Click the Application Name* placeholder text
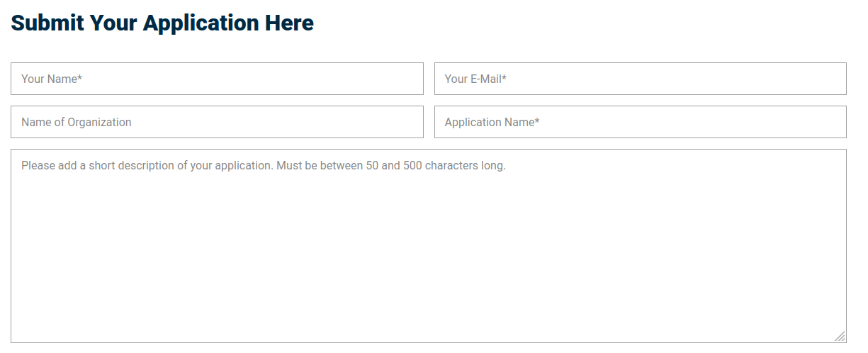This screenshot has width=868, height=353. coord(492,122)
